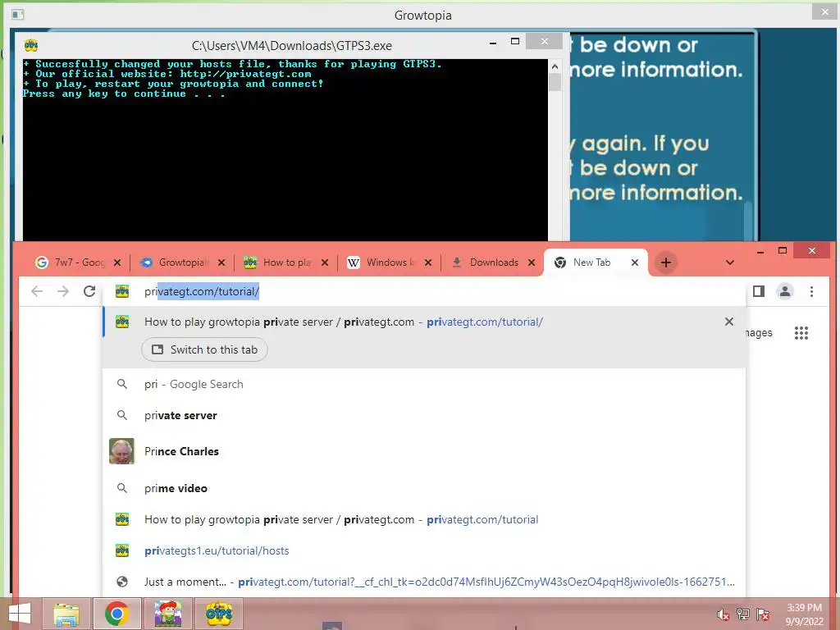The height and width of the screenshot is (630, 840).
Task: Remove the top privategt.com/tutorial/ suggestion
Action: pos(729,322)
